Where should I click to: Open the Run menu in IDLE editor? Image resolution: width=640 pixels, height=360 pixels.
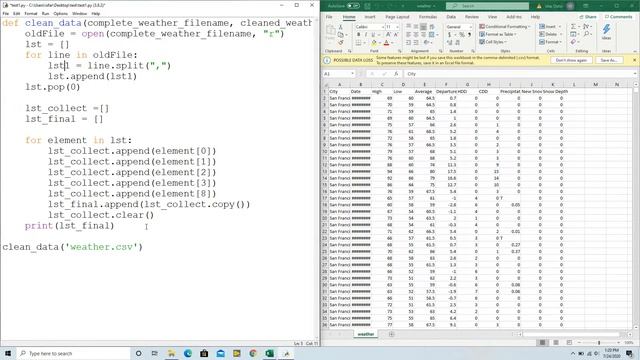pos(45,13)
